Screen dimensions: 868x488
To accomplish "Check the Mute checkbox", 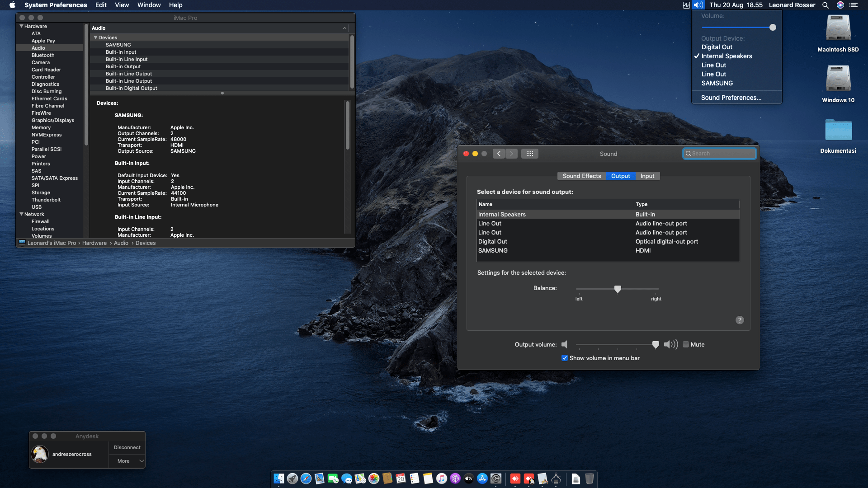I will [686, 344].
